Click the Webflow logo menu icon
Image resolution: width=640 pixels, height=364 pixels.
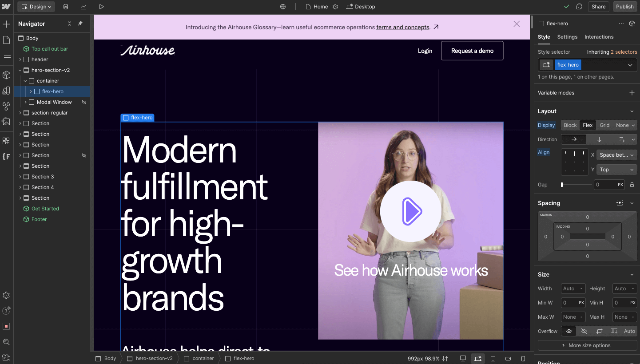[x=6, y=7]
